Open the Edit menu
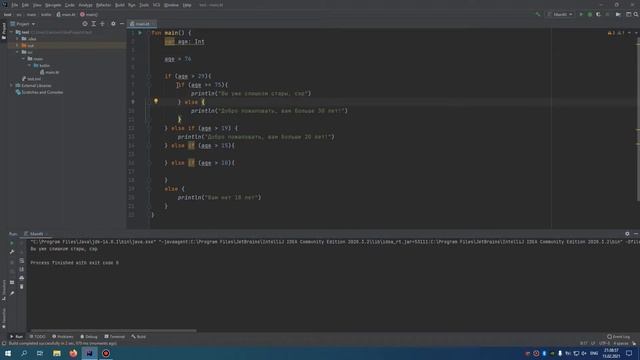640x360 pixels. (25, 5)
